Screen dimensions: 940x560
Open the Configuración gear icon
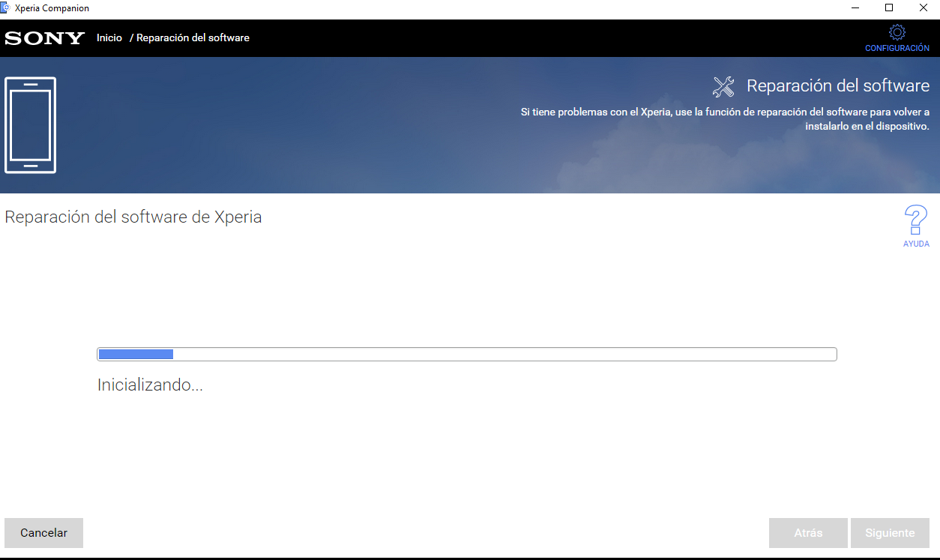click(x=897, y=32)
